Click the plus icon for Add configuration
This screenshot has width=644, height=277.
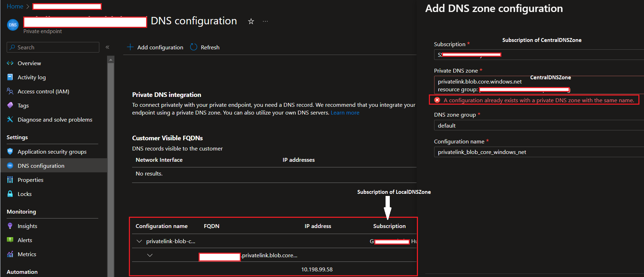tap(130, 47)
